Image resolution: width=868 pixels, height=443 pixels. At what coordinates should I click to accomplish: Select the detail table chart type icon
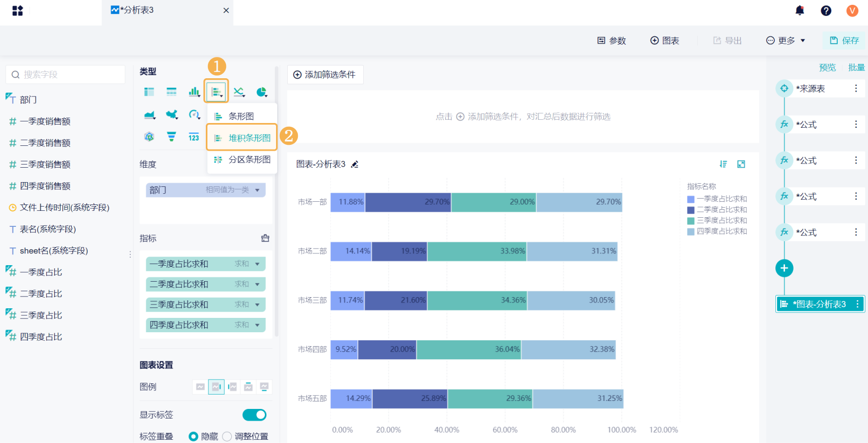point(171,92)
